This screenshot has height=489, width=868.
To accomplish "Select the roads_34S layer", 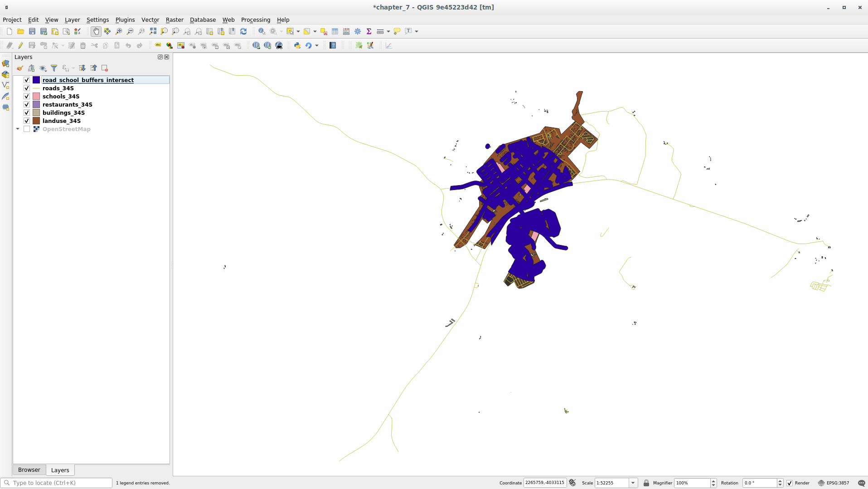I will (x=58, y=88).
